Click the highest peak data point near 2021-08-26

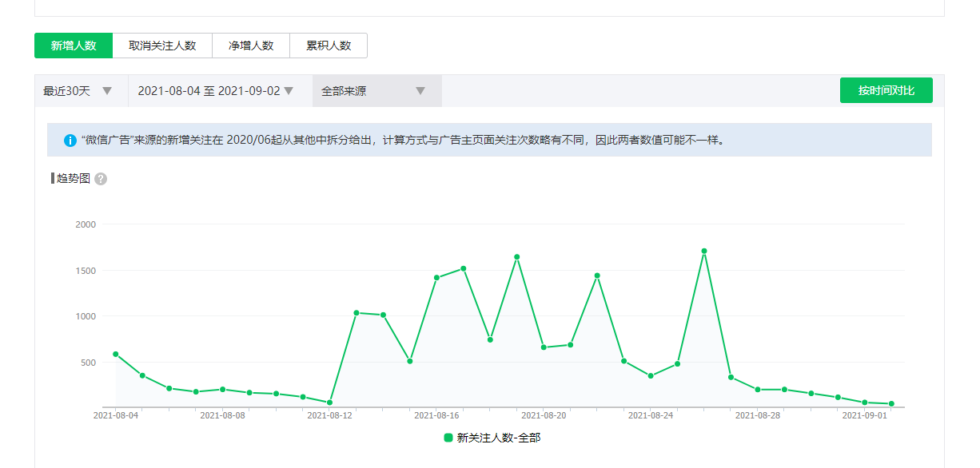(704, 251)
